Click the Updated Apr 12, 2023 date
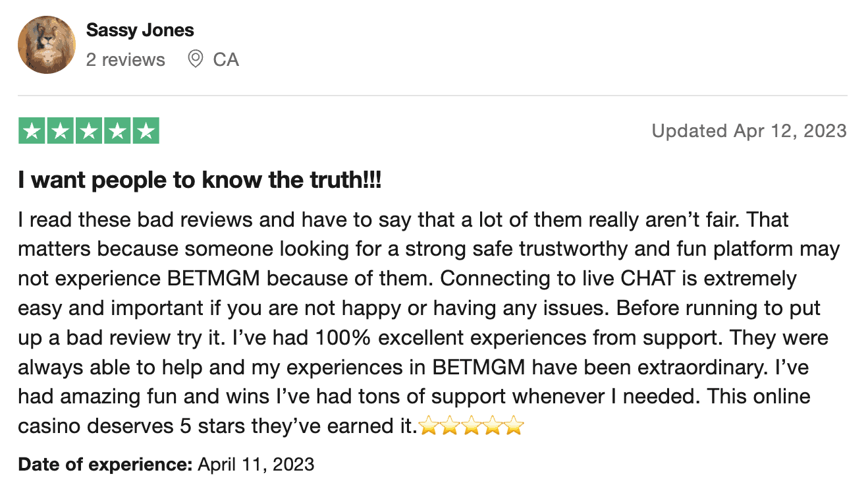The width and height of the screenshot is (868, 493). click(x=749, y=130)
